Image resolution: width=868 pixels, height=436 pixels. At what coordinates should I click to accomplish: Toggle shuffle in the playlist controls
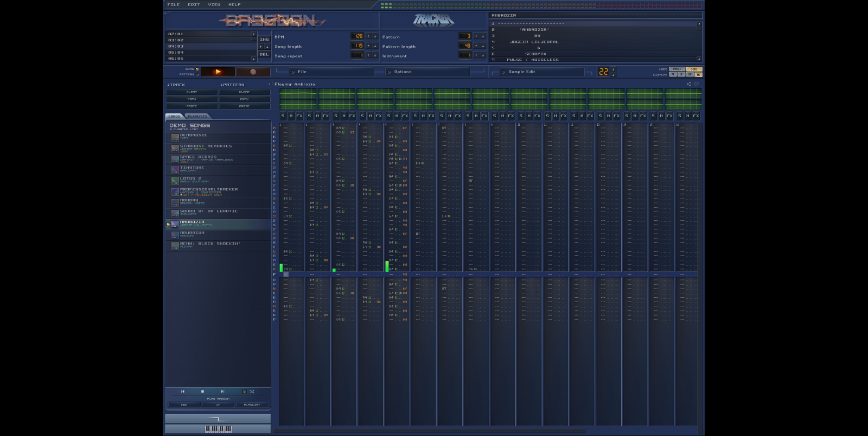coord(251,392)
